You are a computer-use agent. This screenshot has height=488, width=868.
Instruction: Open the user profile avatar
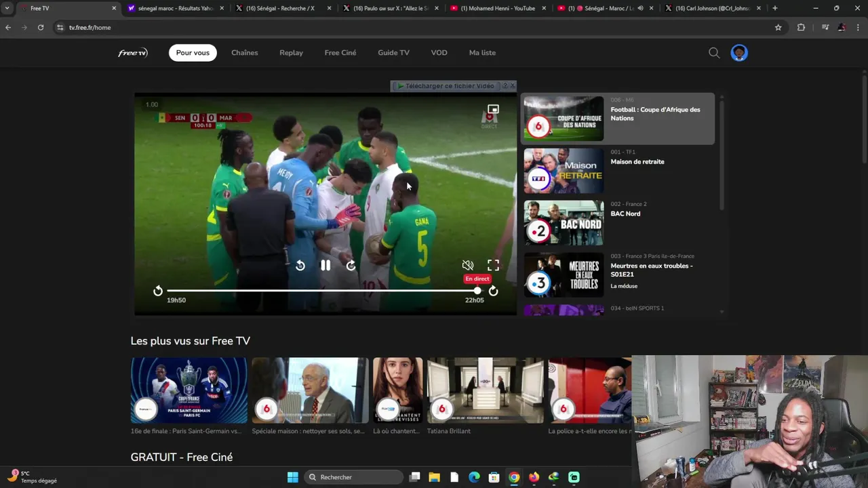(739, 53)
